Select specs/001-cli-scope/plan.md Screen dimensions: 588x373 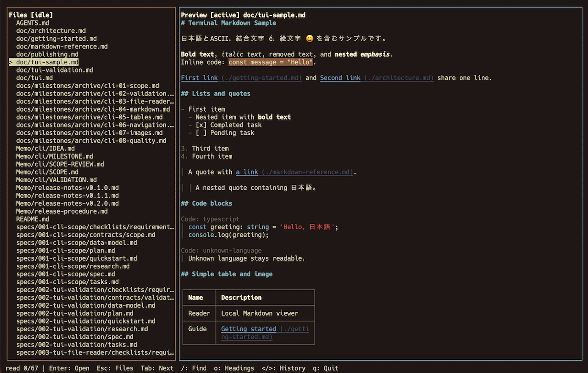[x=66, y=250]
